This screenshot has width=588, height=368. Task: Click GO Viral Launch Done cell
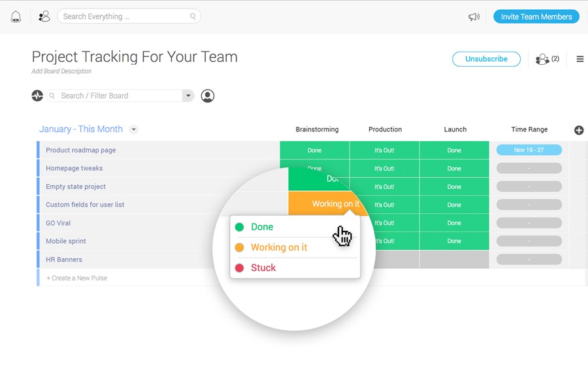454,223
